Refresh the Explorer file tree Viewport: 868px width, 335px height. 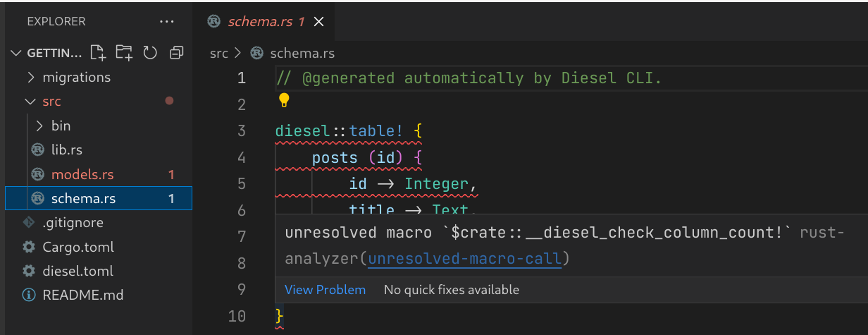click(x=149, y=52)
